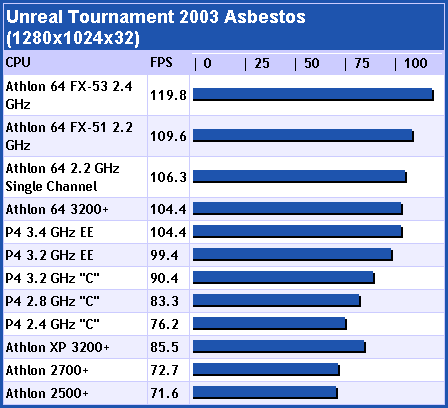Select the P4 3.4 GHz EE row label
This screenshot has height=408, width=448.
tap(49, 232)
